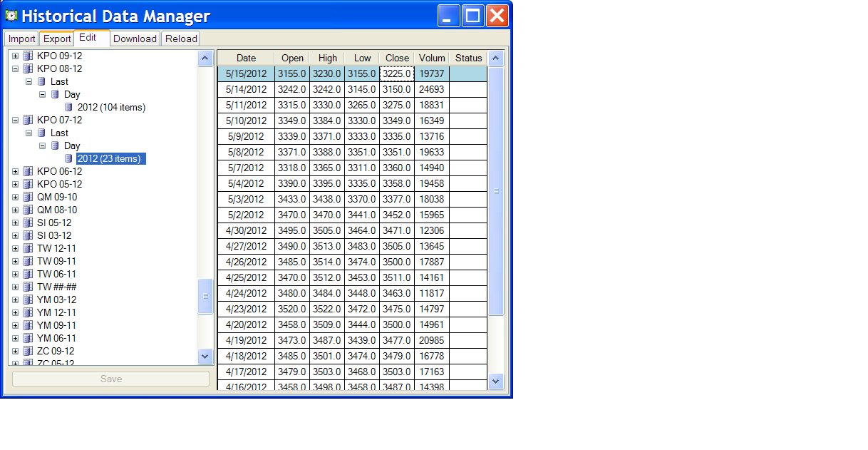The width and height of the screenshot is (868, 450).
Task: Click the database icon beside QM 08-10
Action: (x=28, y=210)
